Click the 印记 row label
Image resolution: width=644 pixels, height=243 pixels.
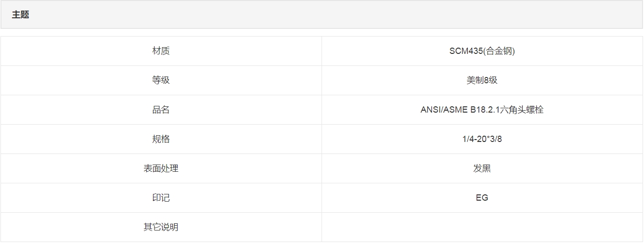click(161, 198)
